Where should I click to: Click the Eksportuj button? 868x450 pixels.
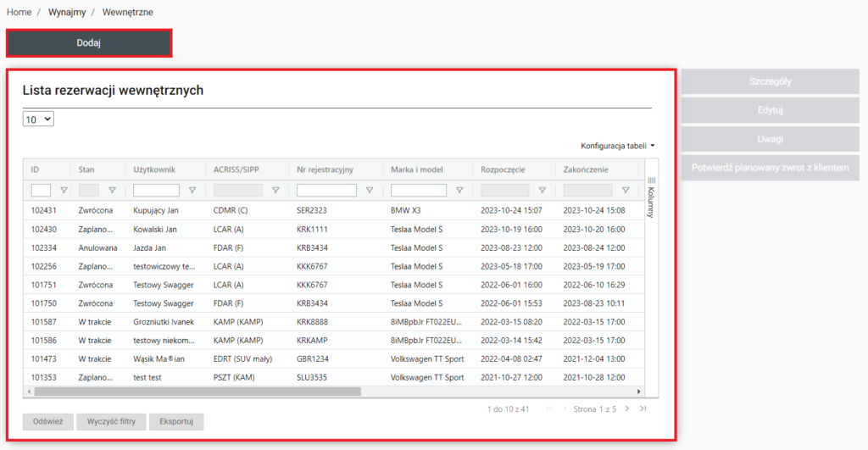pos(175,422)
